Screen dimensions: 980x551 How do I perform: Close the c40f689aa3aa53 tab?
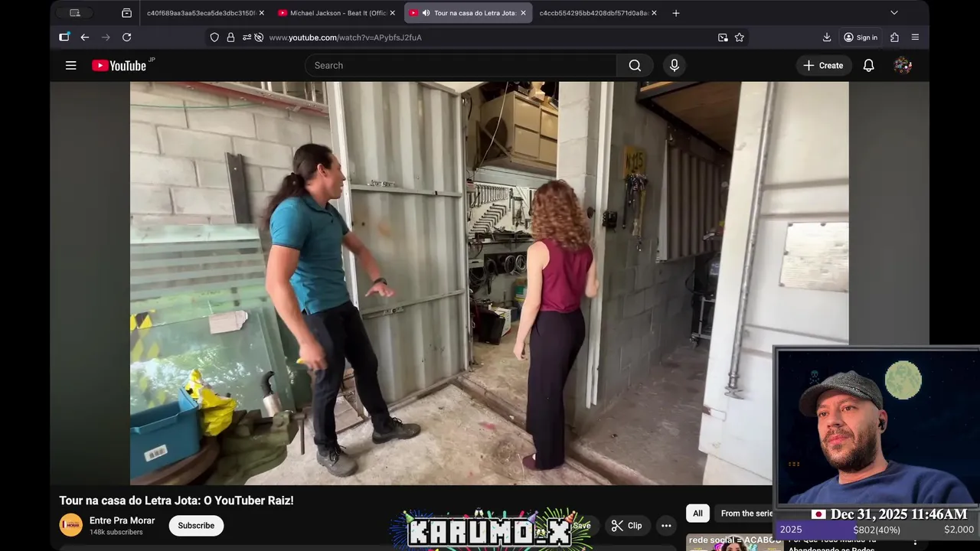point(262,13)
